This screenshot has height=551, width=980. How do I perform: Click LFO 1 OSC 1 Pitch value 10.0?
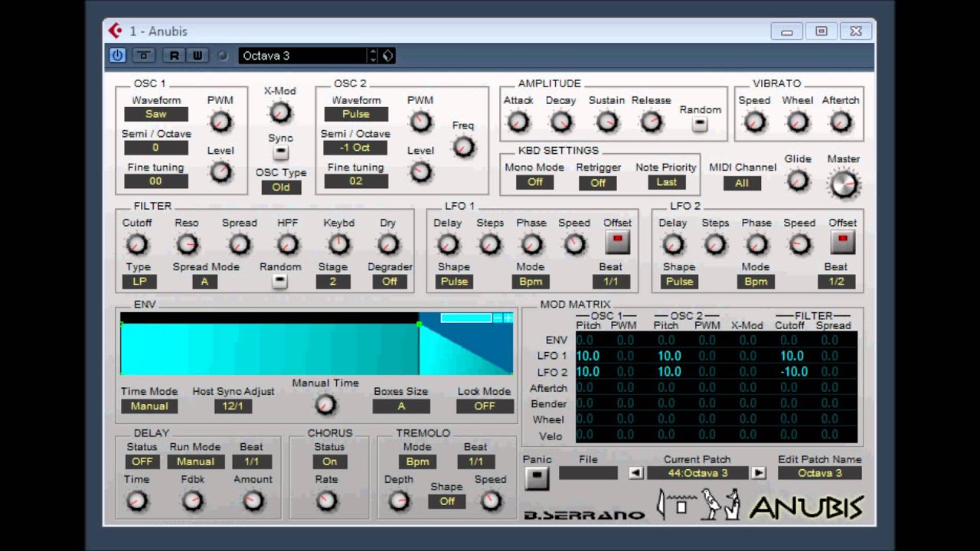tap(587, 356)
